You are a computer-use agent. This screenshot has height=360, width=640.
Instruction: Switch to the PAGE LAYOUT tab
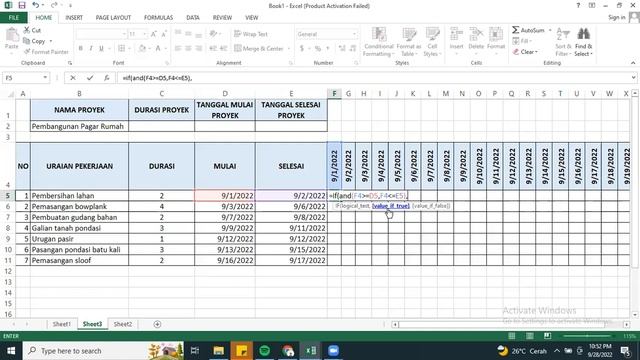pyautogui.click(x=113, y=18)
